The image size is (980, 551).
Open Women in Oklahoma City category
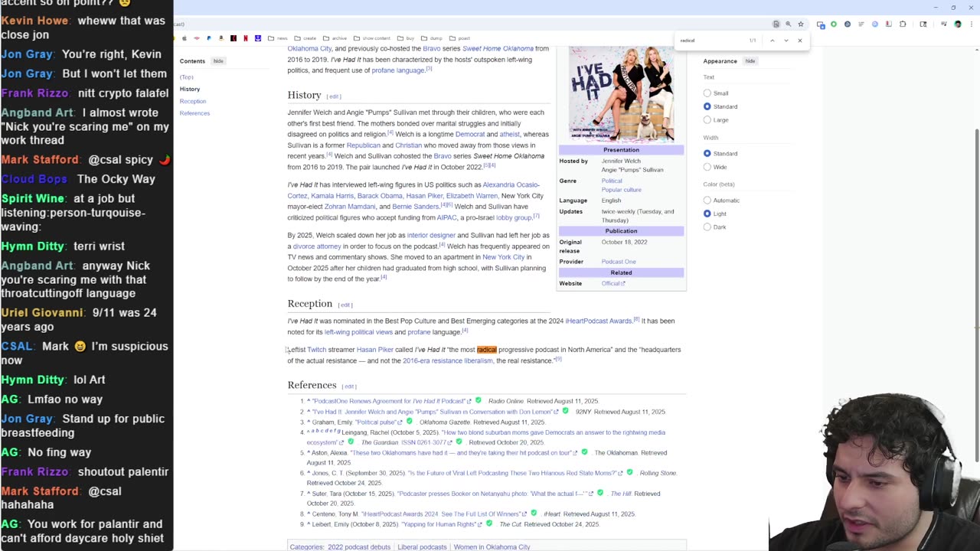tap(492, 547)
